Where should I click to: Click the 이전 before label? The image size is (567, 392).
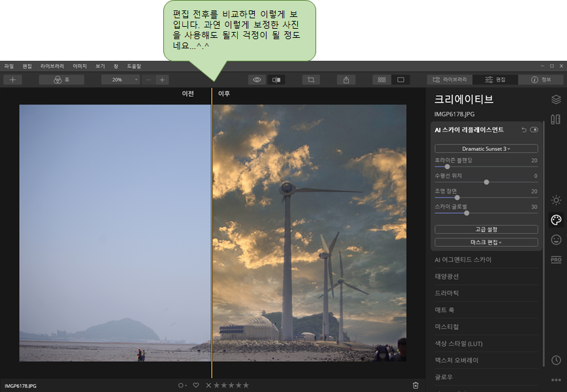(187, 93)
